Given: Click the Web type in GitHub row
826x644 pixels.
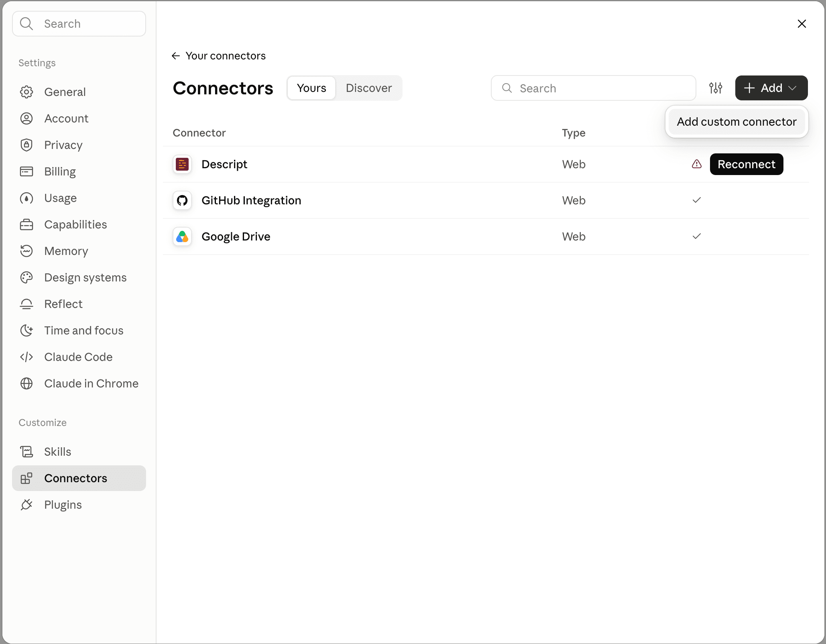Looking at the screenshot, I should click(574, 200).
